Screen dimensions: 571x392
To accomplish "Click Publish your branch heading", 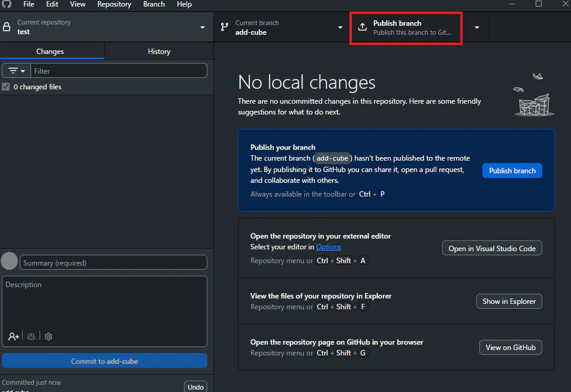I will [x=283, y=147].
